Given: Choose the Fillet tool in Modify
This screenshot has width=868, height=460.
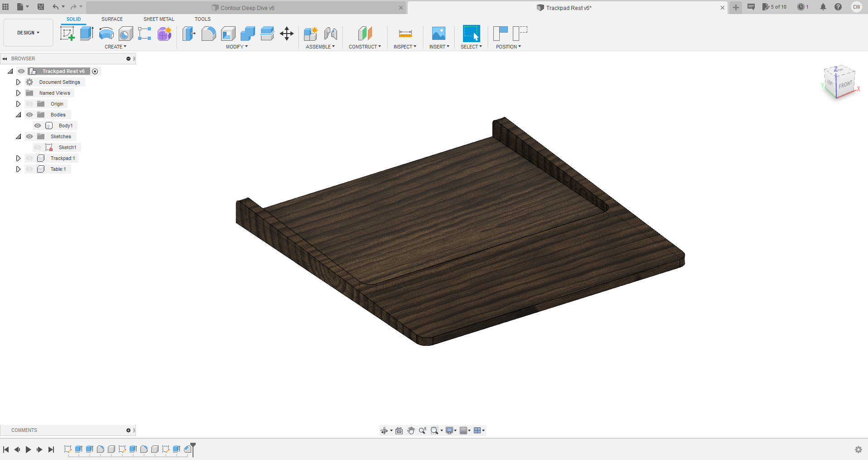Looking at the screenshot, I should pyautogui.click(x=208, y=34).
